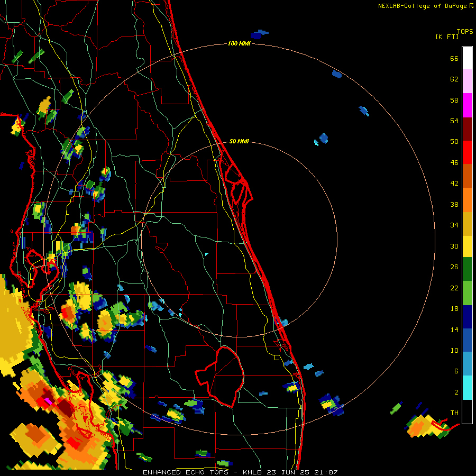Click the black TH swatch in the legend

coord(467,411)
